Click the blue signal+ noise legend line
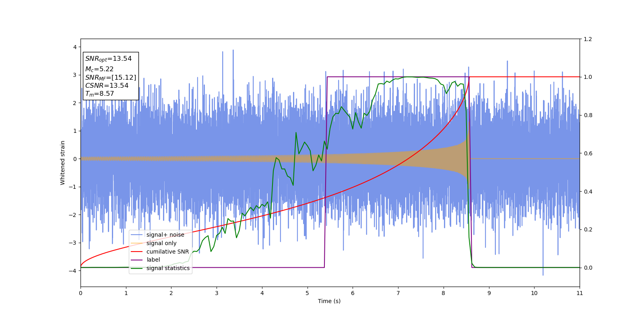The image size is (644, 322). click(137, 235)
